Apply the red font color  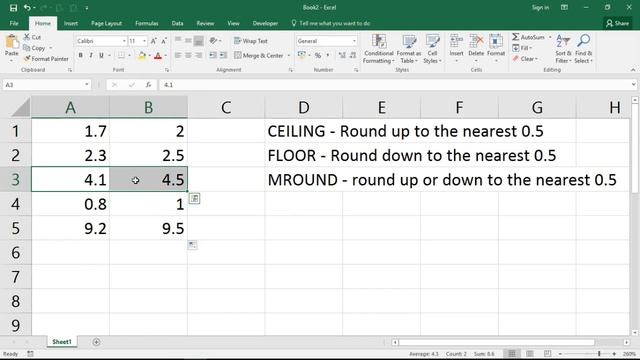pos(158,56)
